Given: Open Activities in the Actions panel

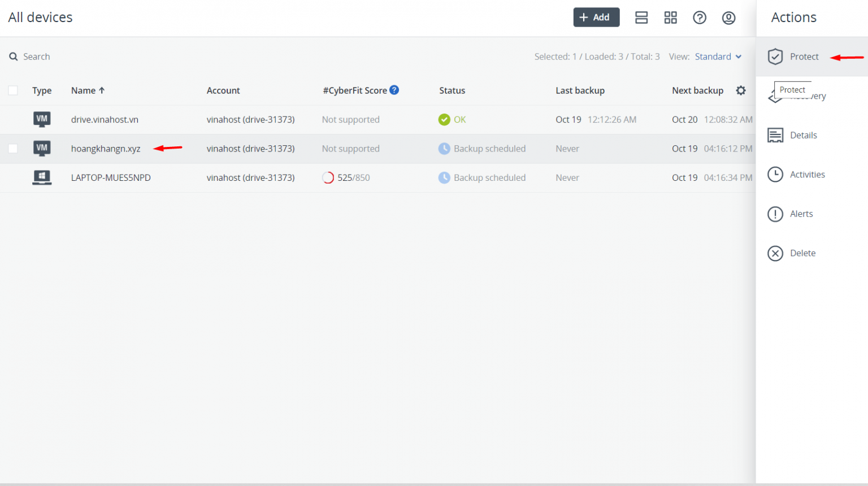Looking at the screenshot, I should coord(807,175).
